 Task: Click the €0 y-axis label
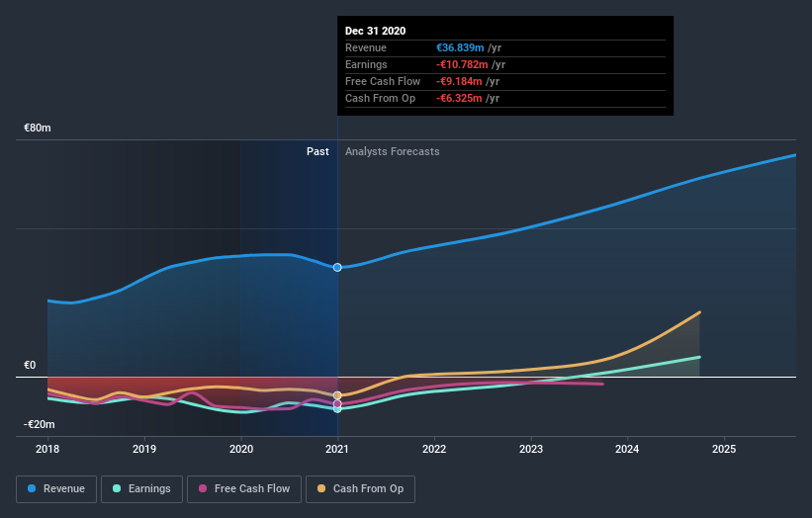[x=30, y=366]
